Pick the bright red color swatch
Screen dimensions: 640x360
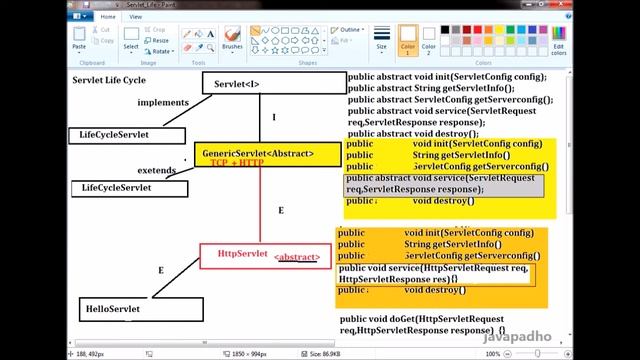click(478, 29)
